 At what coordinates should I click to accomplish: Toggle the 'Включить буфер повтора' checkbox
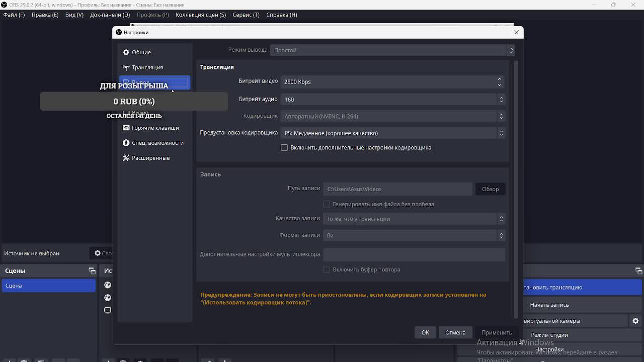(327, 269)
